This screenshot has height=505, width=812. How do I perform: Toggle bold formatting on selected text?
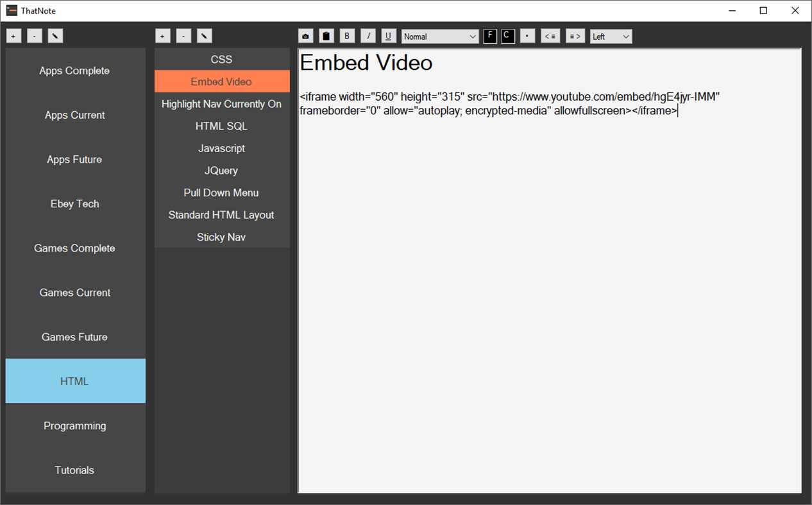pos(347,36)
